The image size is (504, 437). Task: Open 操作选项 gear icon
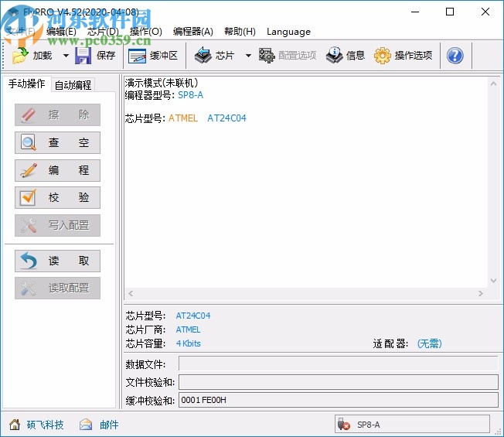tap(382, 56)
